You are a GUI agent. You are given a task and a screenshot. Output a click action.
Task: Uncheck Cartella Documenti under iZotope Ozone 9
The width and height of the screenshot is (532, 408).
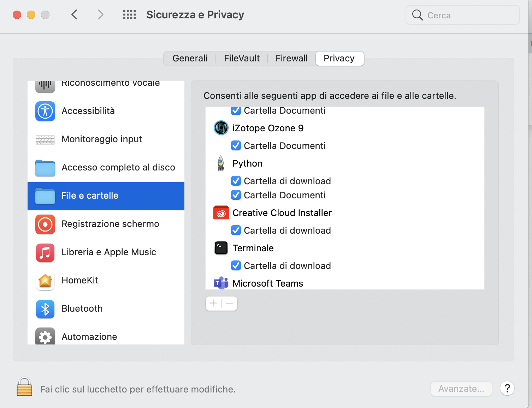click(236, 146)
